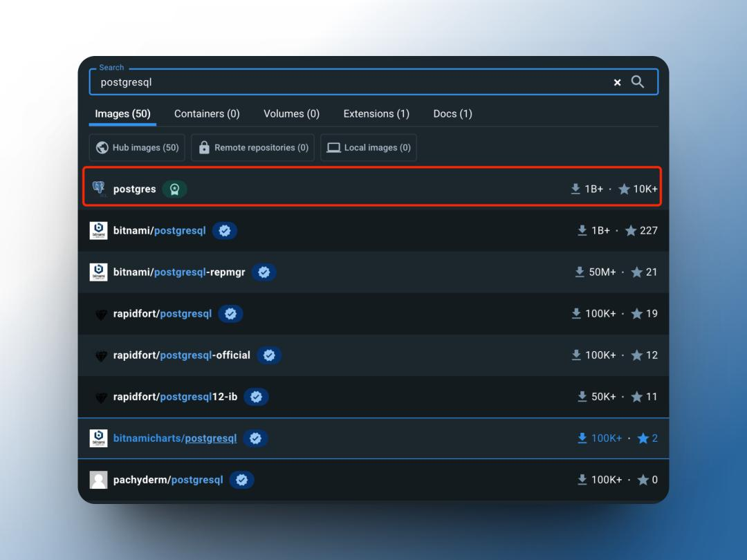Click the monitor icon on Local images chip
The height and width of the screenshot is (560, 747).
[x=333, y=147]
